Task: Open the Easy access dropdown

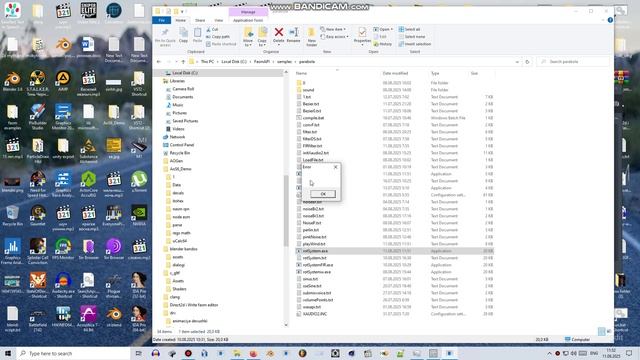Action: click(x=334, y=37)
